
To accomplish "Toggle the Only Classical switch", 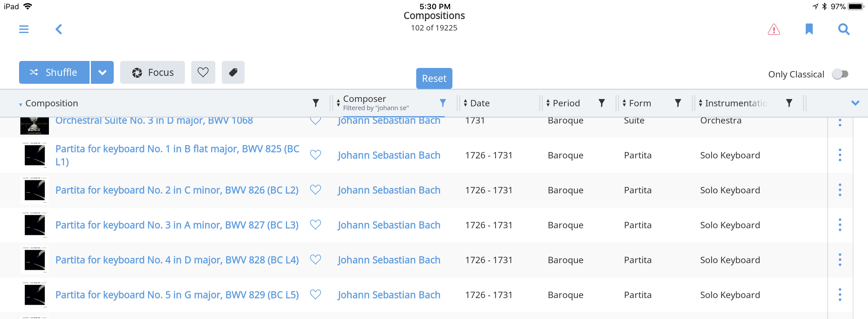I will tap(840, 74).
